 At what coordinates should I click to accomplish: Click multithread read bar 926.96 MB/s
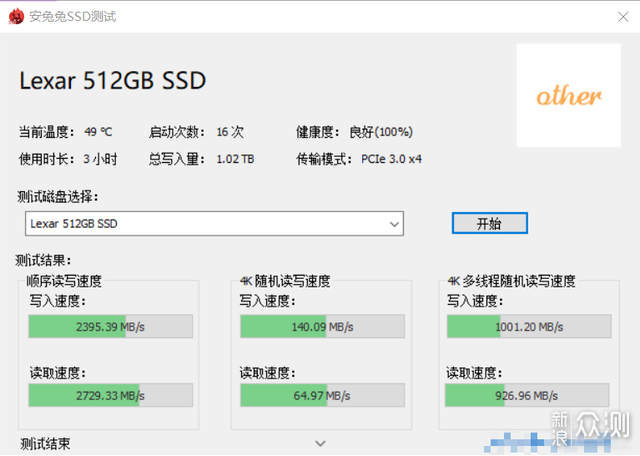click(527, 395)
